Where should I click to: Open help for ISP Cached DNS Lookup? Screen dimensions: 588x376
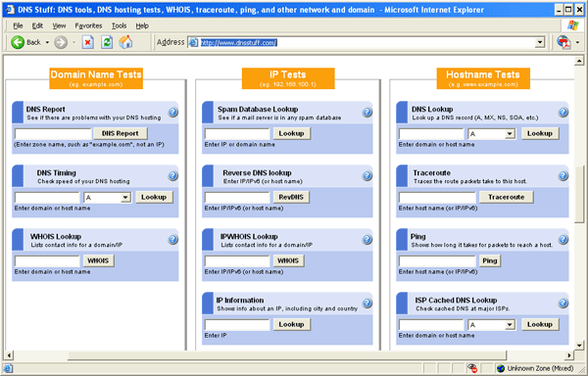point(563,303)
